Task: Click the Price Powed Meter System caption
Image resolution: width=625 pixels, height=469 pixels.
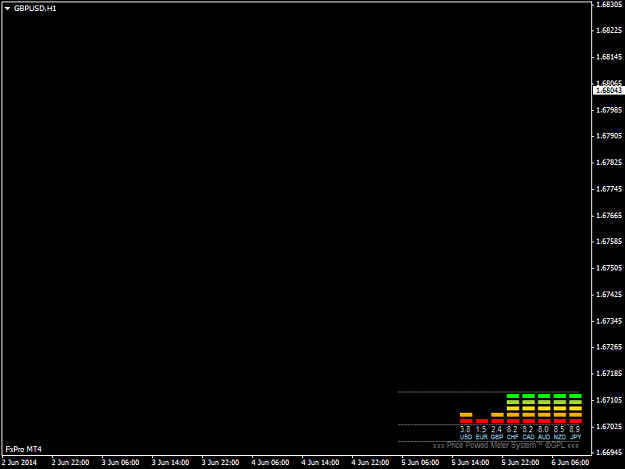Action: pyautogui.click(x=505, y=445)
